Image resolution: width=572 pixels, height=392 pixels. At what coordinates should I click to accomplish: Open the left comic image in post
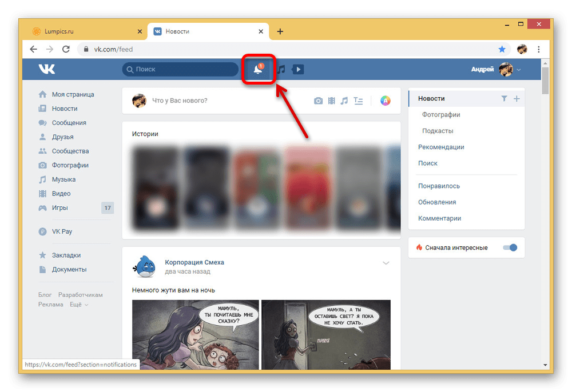coord(196,335)
